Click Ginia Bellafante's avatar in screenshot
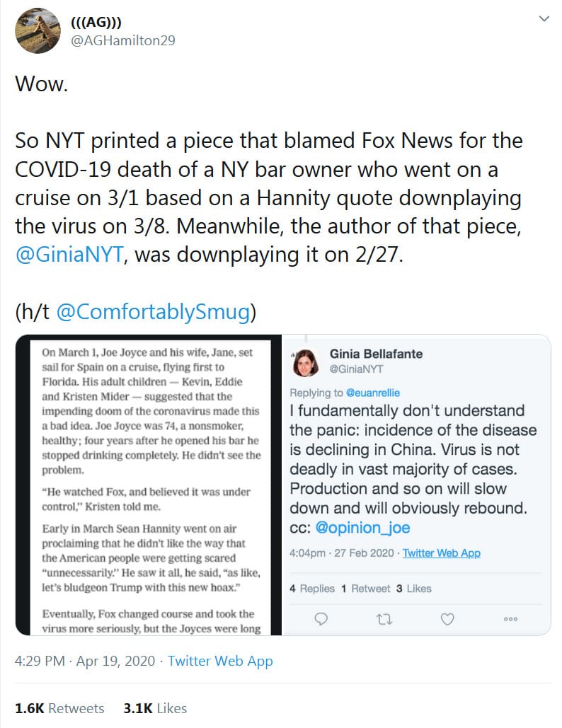562x728 pixels. pyautogui.click(x=306, y=362)
